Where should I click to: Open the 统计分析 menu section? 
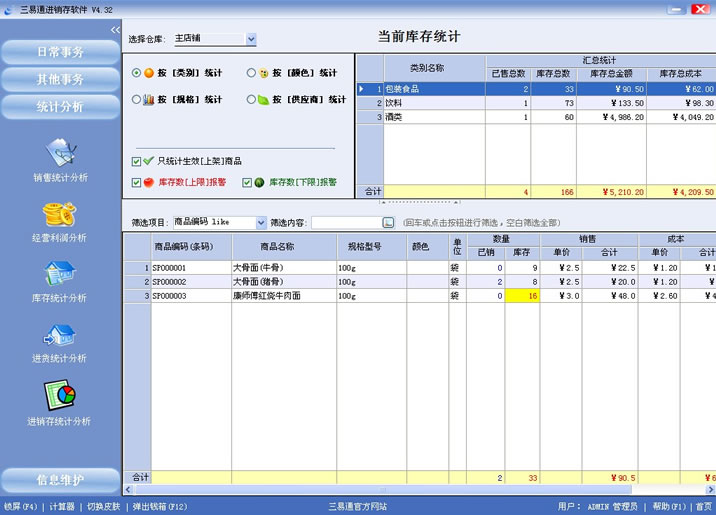coord(60,107)
